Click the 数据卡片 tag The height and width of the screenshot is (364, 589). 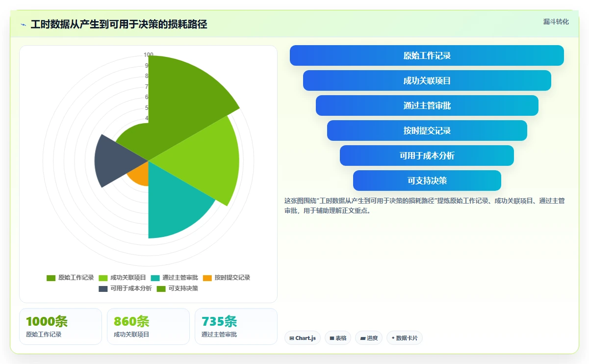pos(405,338)
